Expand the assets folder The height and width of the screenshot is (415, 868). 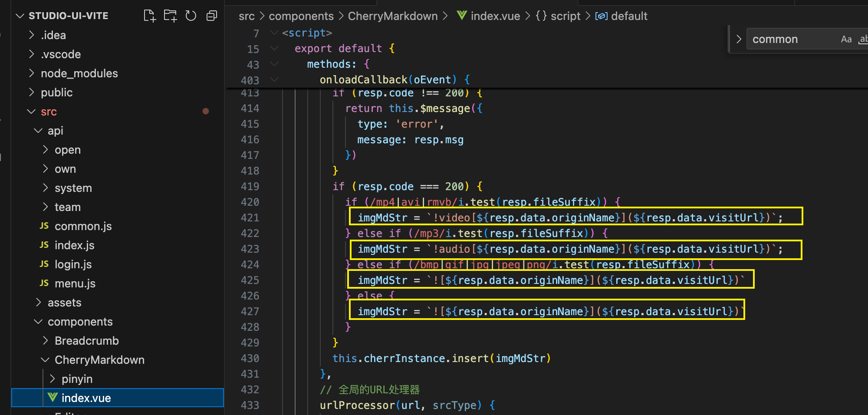click(38, 303)
